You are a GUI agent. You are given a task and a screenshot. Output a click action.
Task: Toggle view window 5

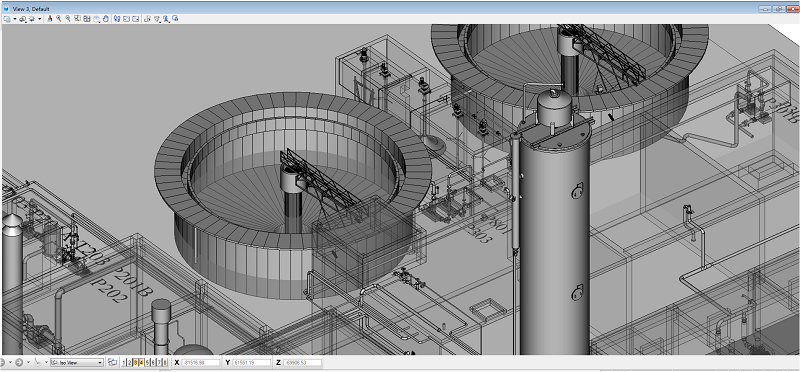click(147, 362)
